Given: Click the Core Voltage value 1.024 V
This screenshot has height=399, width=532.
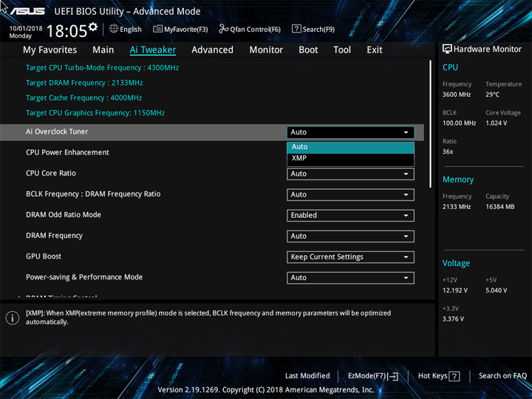Looking at the screenshot, I should pos(496,123).
